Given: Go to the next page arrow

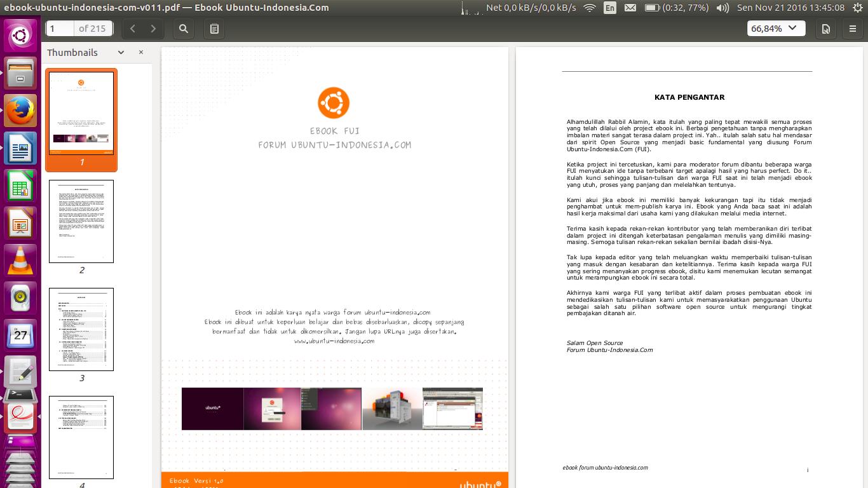Looking at the screenshot, I should [153, 29].
